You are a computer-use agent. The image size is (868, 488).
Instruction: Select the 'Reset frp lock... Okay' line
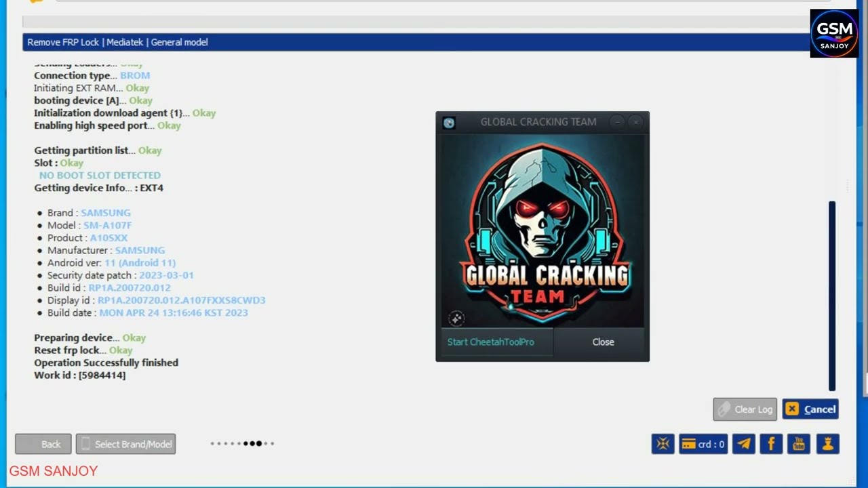point(83,350)
